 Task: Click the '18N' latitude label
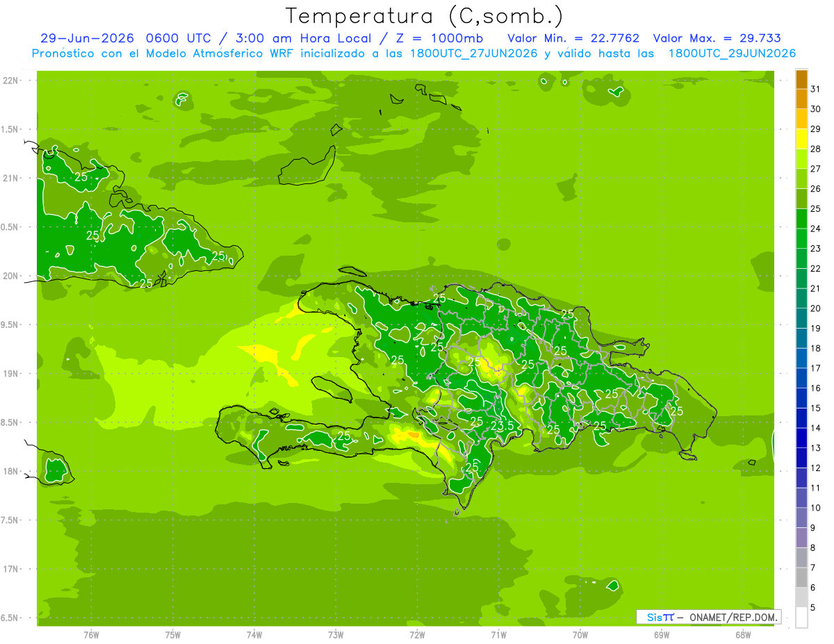pos(11,471)
